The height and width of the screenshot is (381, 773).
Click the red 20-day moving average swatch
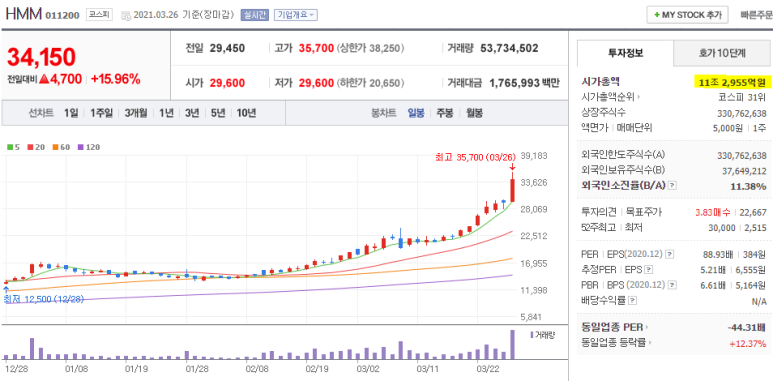coord(30,147)
